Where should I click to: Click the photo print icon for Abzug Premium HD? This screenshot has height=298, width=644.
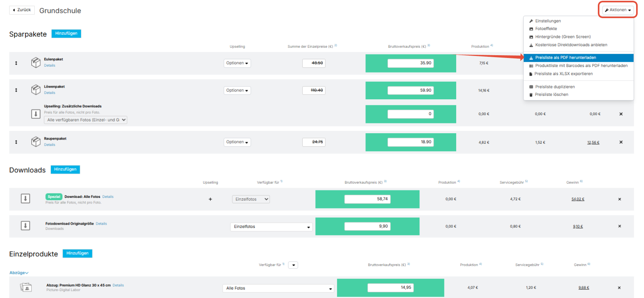[26, 287]
